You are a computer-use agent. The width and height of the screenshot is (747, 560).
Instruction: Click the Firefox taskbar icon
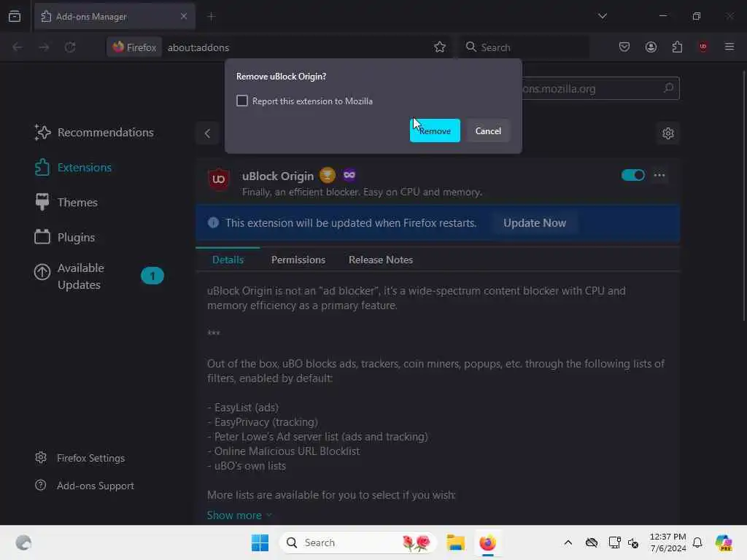pyautogui.click(x=487, y=542)
